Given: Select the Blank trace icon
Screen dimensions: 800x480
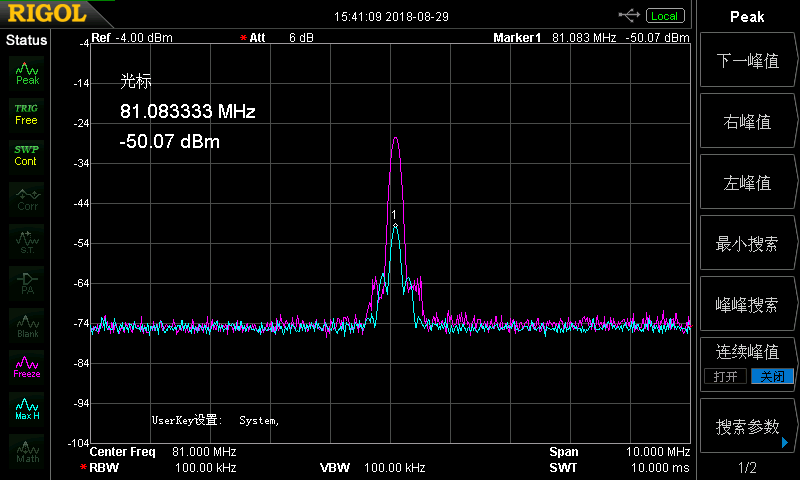Looking at the screenshot, I should point(27,324).
